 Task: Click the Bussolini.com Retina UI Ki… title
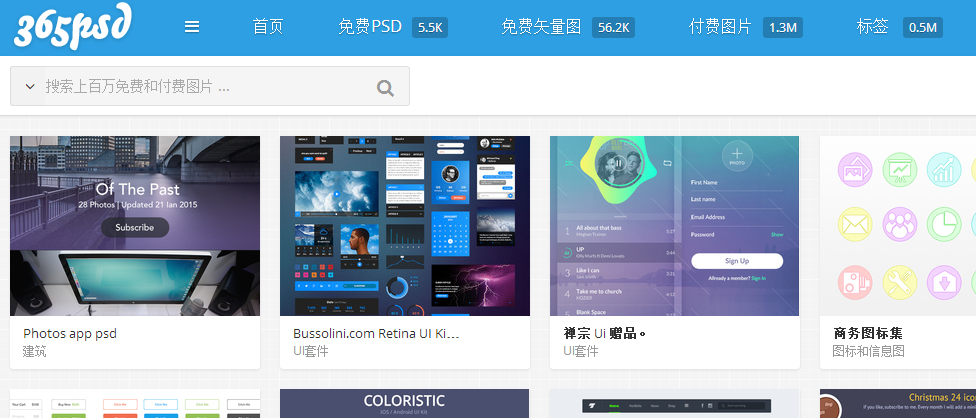pos(376,333)
